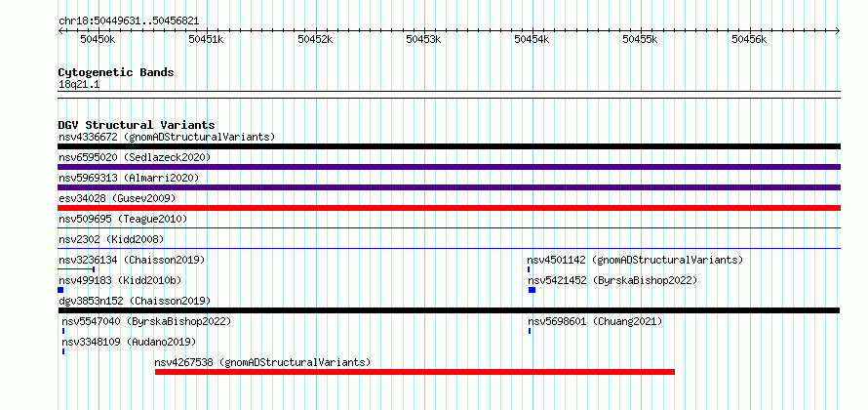The width and height of the screenshot is (868, 410).
Task: Click the esv34028 red variant bar
Action: 449,208
